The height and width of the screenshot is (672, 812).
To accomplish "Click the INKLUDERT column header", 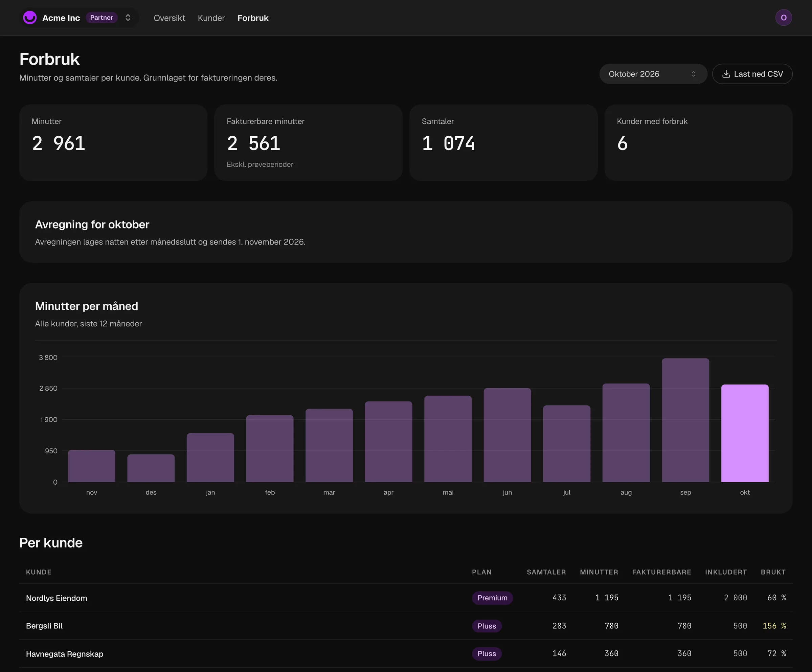I will pos(726,572).
